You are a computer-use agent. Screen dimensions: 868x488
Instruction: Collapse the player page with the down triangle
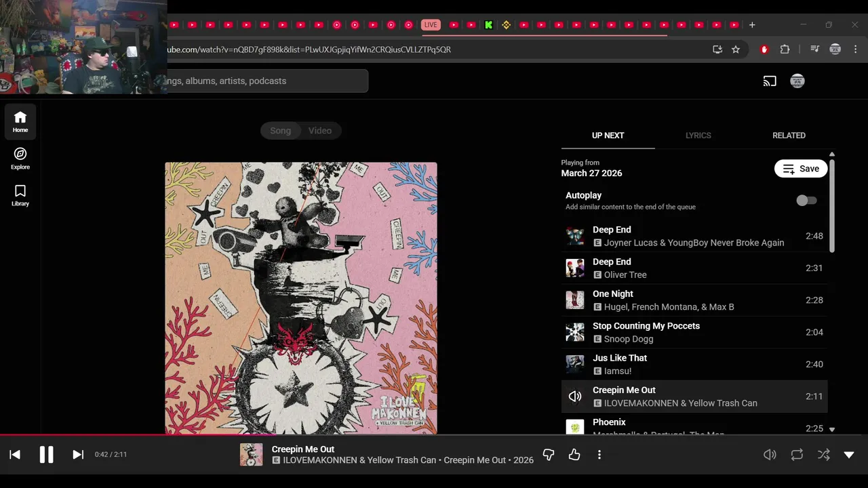coord(849,455)
